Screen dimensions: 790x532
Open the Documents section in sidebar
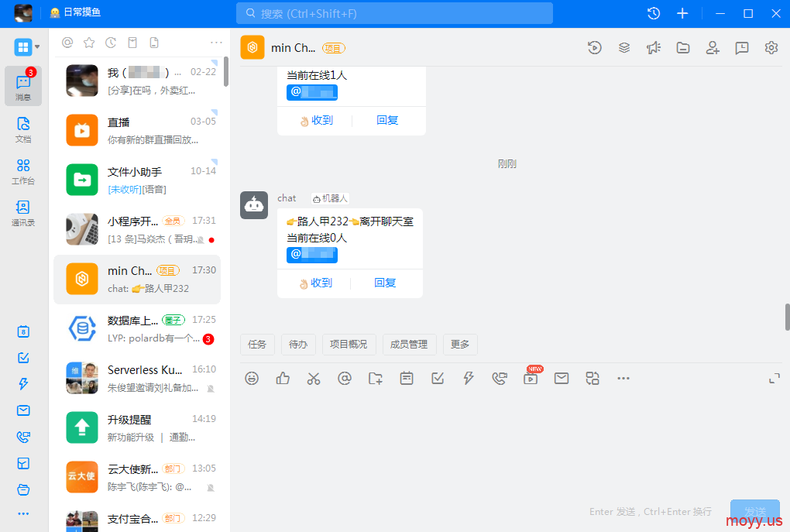[x=23, y=130]
